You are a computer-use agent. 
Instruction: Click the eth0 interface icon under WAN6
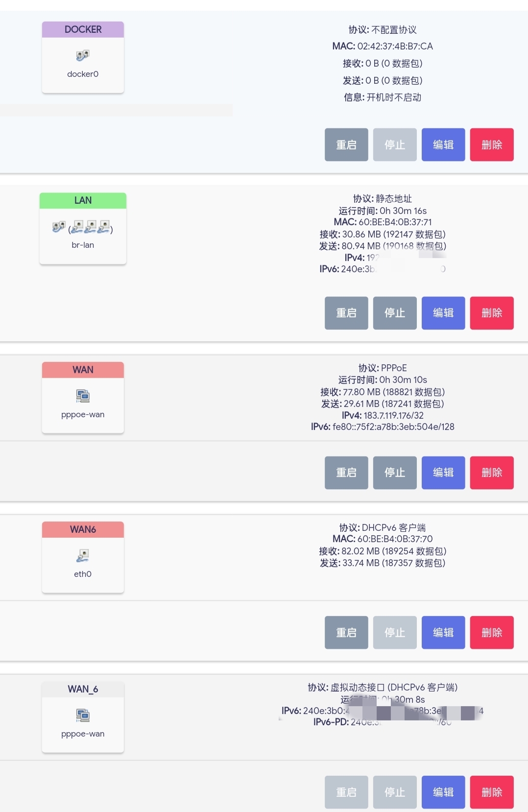[x=82, y=555]
